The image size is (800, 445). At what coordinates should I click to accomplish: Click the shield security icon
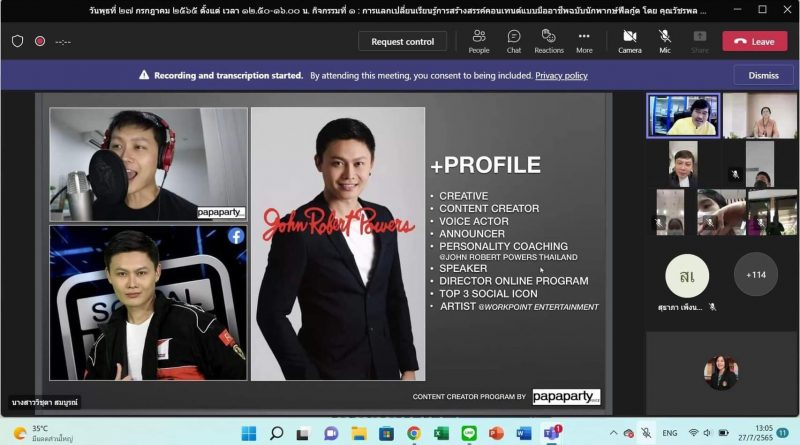(17, 41)
